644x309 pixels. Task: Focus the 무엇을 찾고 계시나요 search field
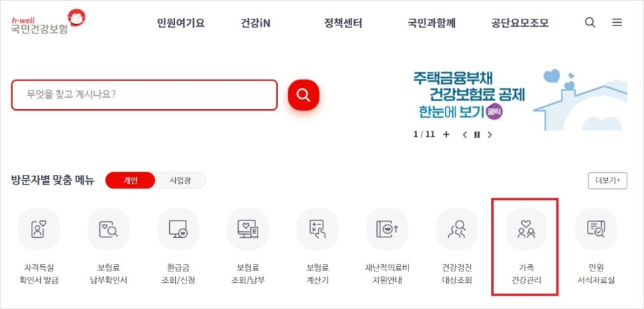click(x=144, y=95)
